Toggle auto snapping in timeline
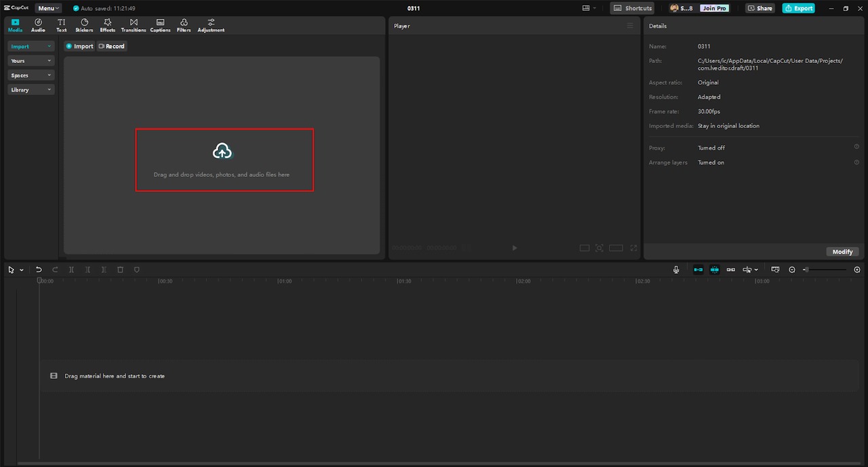The image size is (868, 467). pyautogui.click(x=715, y=270)
